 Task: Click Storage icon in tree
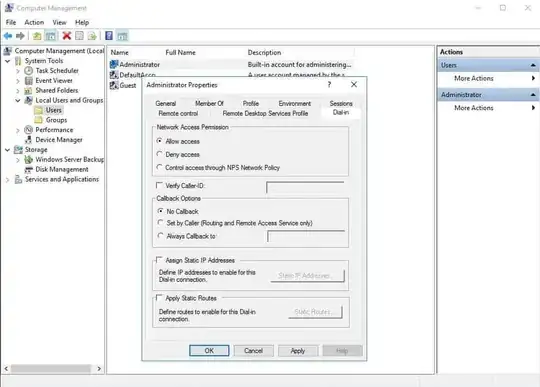[x=18, y=150]
